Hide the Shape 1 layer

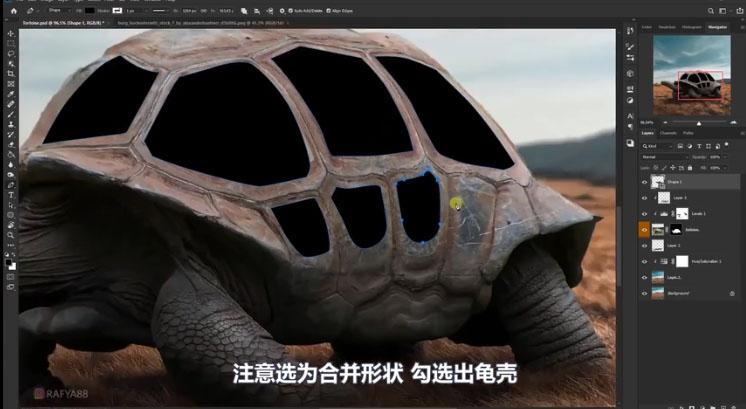coord(644,182)
